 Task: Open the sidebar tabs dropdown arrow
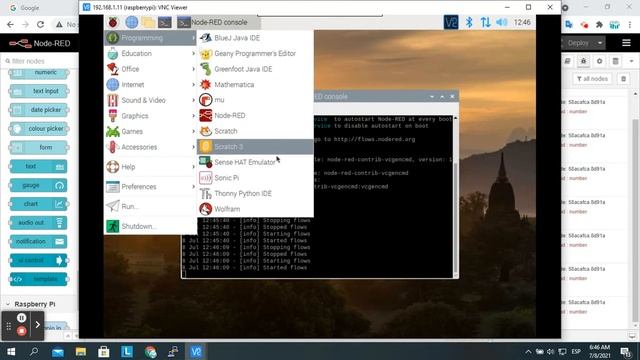click(631, 61)
